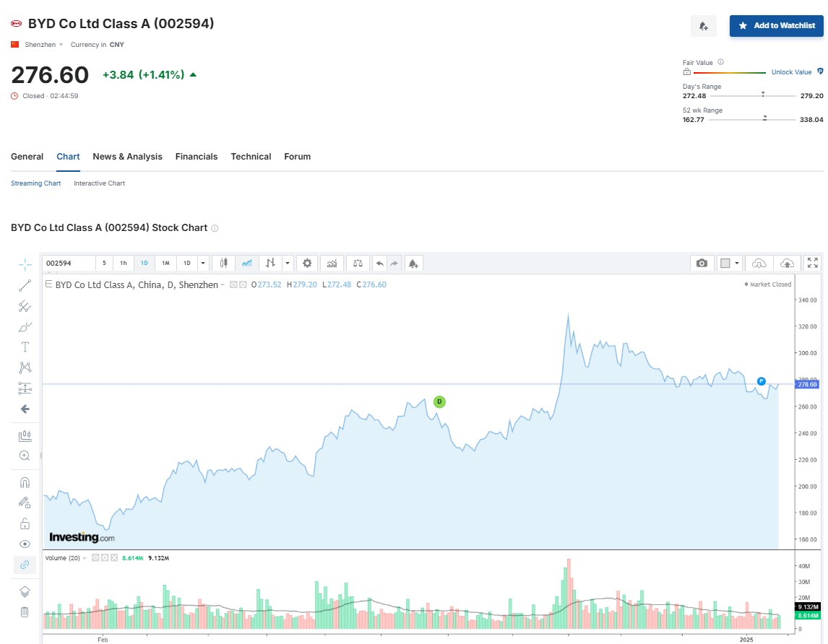Screen dimensions: 828x644
Task: Select the bars chart style icon
Action: point(270,263)
